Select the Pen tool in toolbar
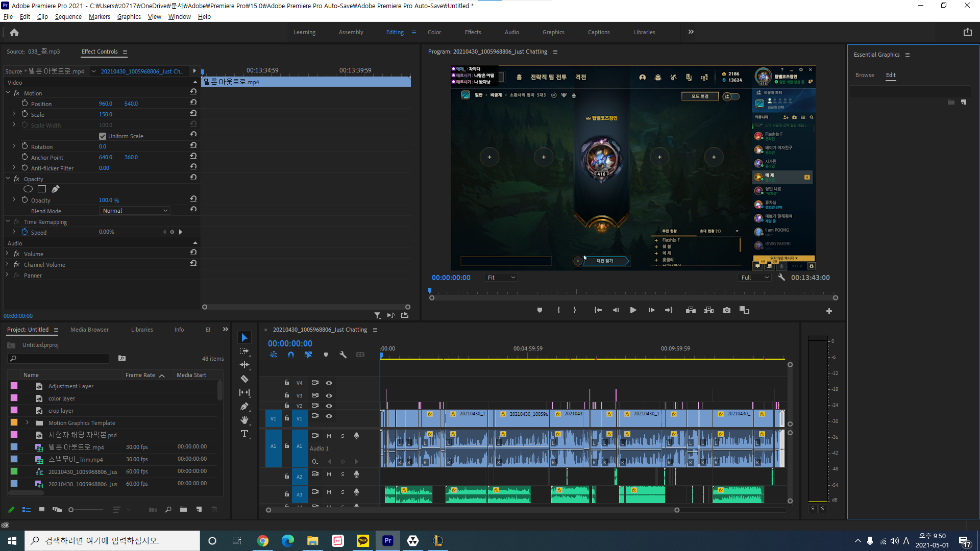The width and height of the screenshot is (980, 551). (244, 406)
